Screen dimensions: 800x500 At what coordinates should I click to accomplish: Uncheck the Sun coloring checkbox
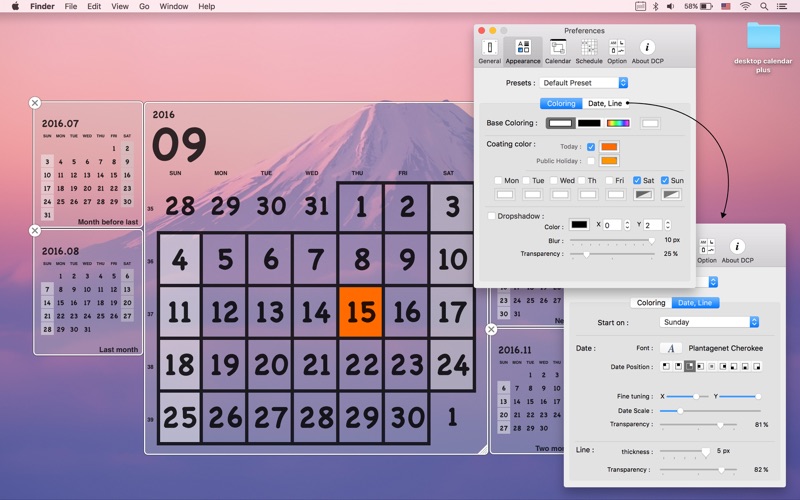point(665,180)
